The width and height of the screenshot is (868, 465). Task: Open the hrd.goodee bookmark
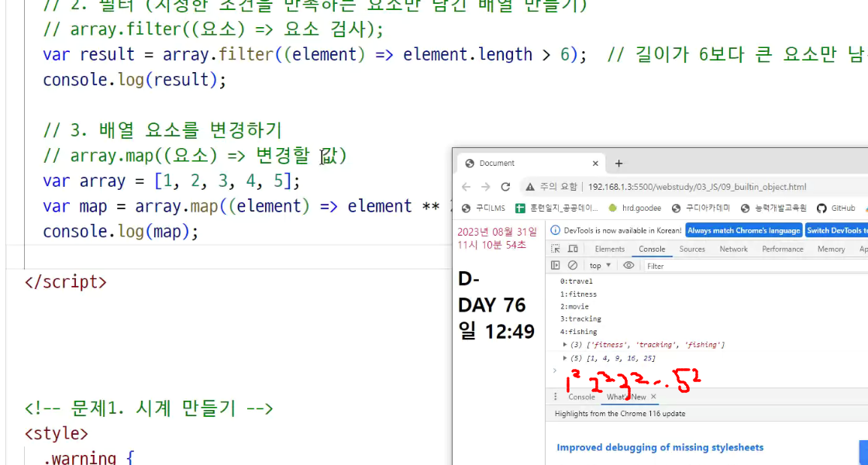tap(635, 208)
